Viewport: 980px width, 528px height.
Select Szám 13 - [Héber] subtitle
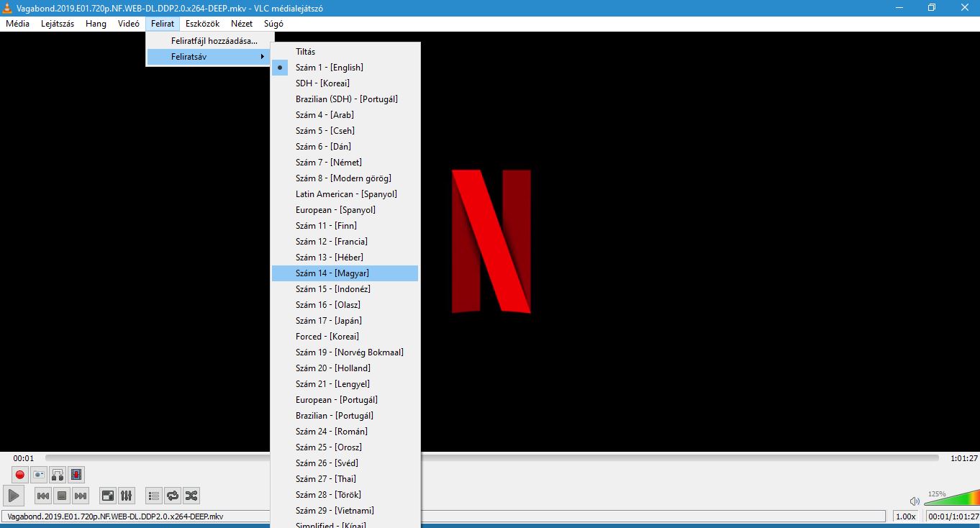tap(345, 258)
